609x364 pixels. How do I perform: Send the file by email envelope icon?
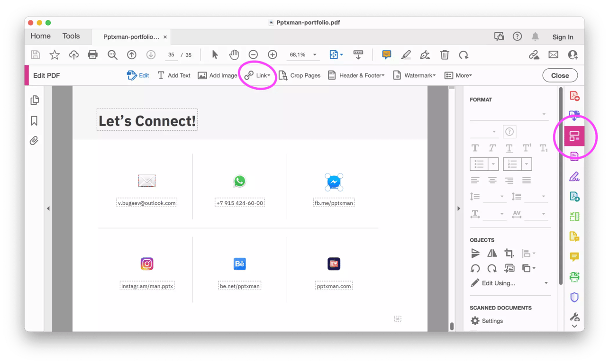tap(553, 55)
